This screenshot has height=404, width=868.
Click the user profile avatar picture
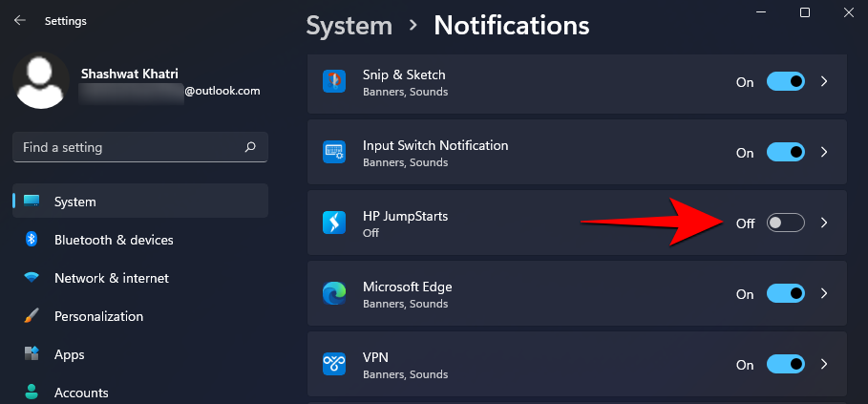click(41, 80)
